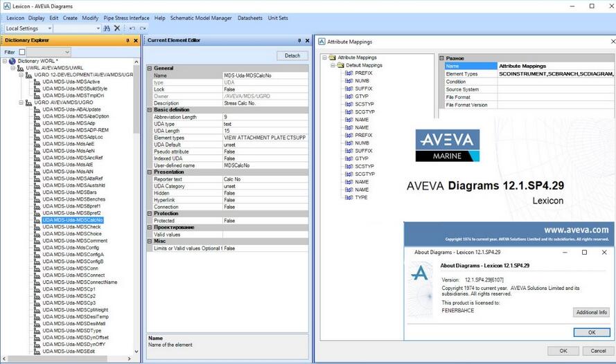Screen dimensions: 616x364
Task: Click the Reporter text value Calc No
Action: [x=265, y=179]
